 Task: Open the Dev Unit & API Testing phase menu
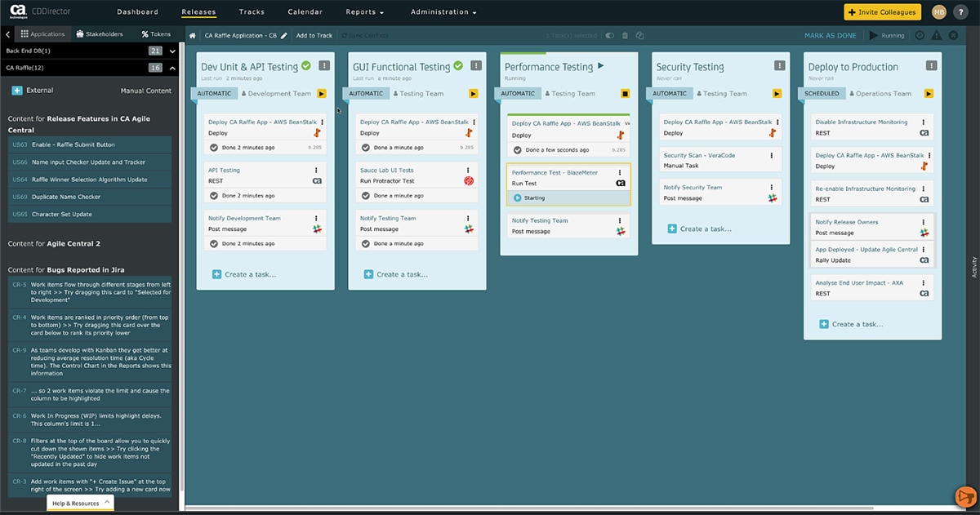click(x=324, y=66)
